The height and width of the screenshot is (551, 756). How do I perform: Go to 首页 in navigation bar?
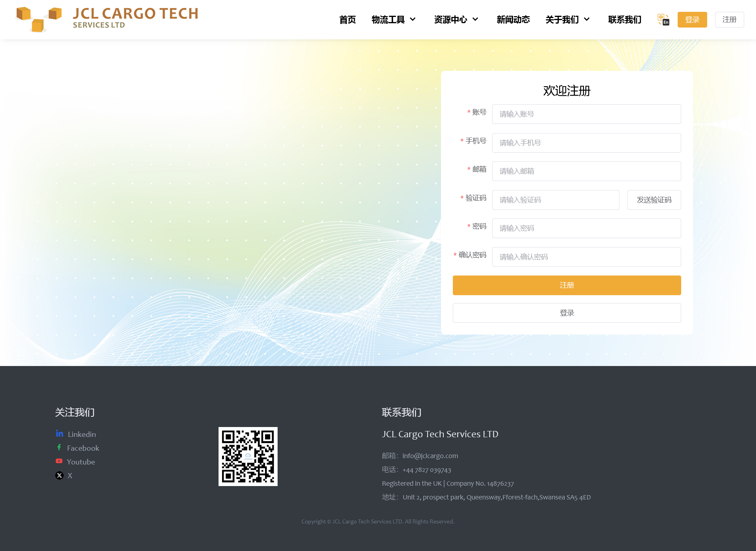coord(347,19)
